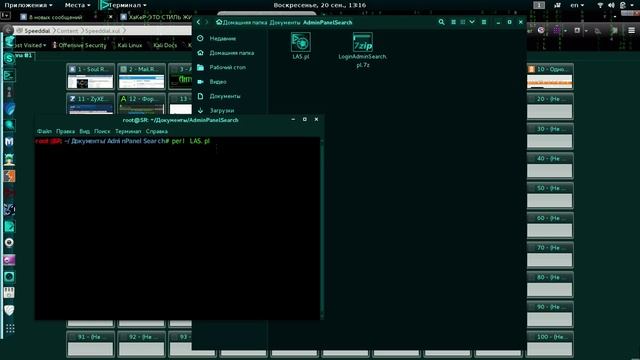
Task: Show all applications grid in dock
Action: (10, 329)
